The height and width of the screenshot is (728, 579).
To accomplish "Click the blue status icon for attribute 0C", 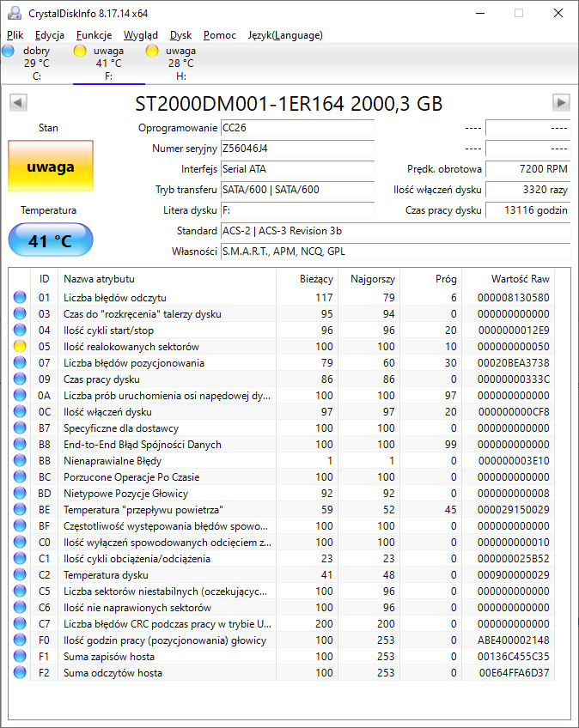I will coord(20,411).
